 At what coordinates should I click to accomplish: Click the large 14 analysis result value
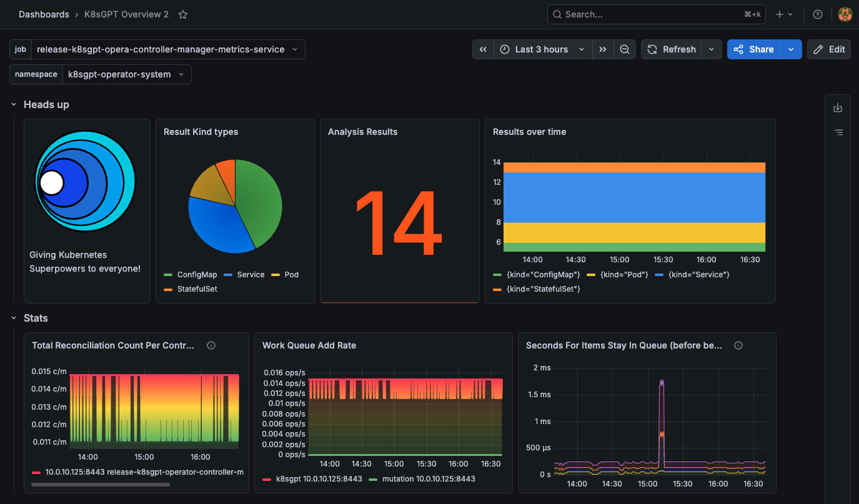[x=398, y=222]
